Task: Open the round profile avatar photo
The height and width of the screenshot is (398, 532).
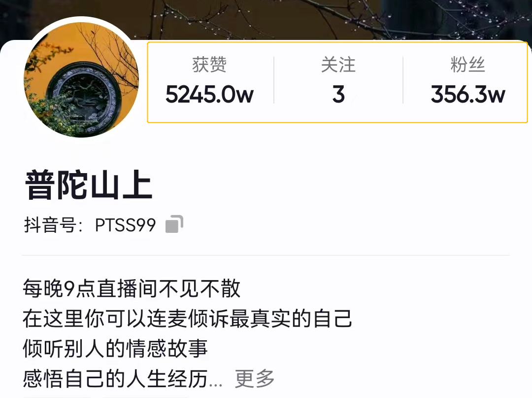Action: 81,80
